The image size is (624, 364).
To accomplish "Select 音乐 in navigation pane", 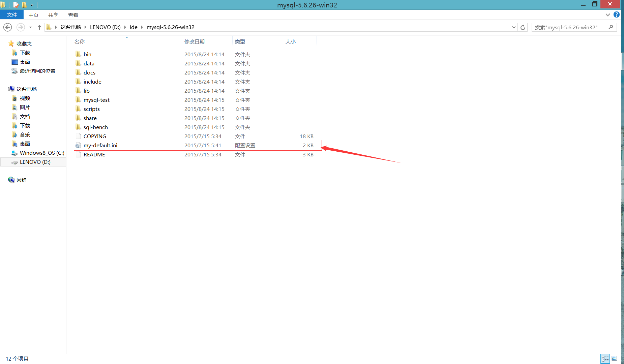I will (25, 134).
